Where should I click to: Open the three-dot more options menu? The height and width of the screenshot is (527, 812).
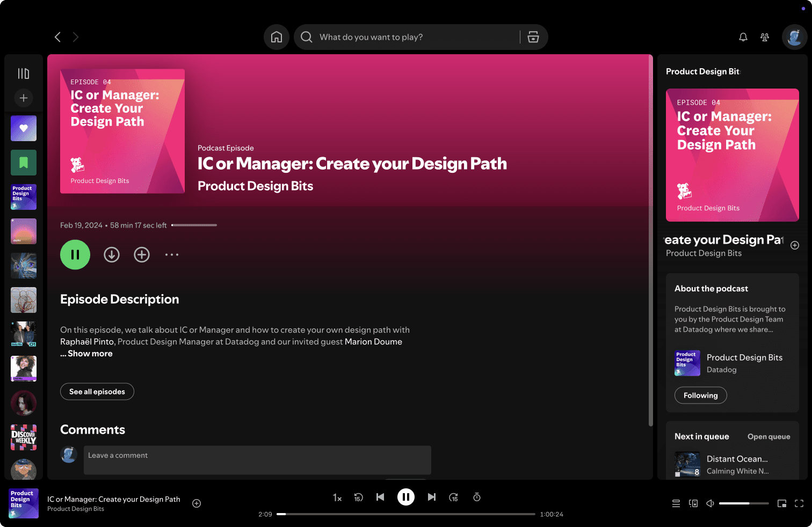click(x=172, y=255)
